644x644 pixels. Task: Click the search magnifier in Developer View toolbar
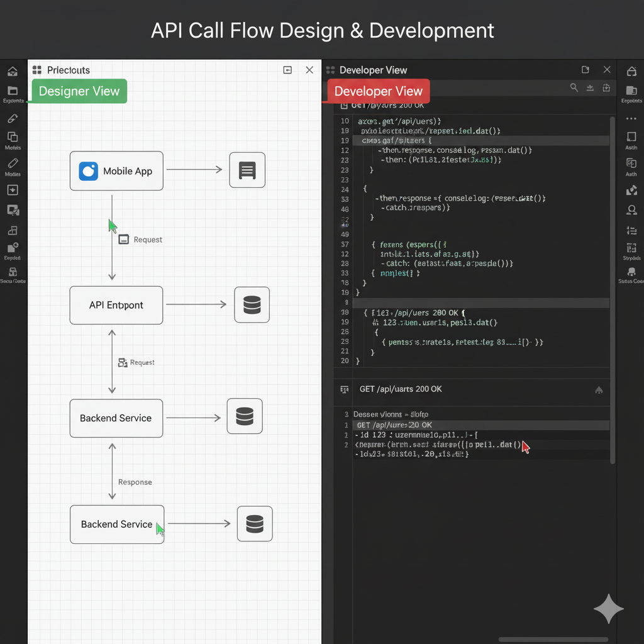[x=574, y=88]
